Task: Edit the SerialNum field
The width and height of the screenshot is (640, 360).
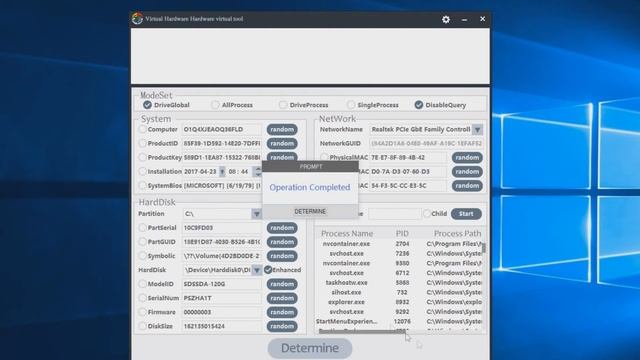Action: tap(222, 298)
